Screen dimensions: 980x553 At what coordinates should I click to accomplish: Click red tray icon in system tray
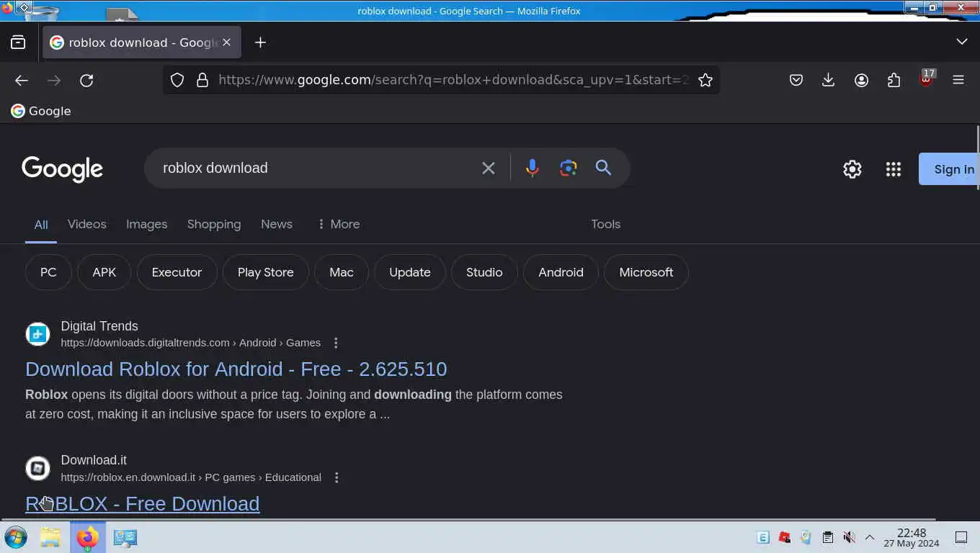[x=785, y=537]
